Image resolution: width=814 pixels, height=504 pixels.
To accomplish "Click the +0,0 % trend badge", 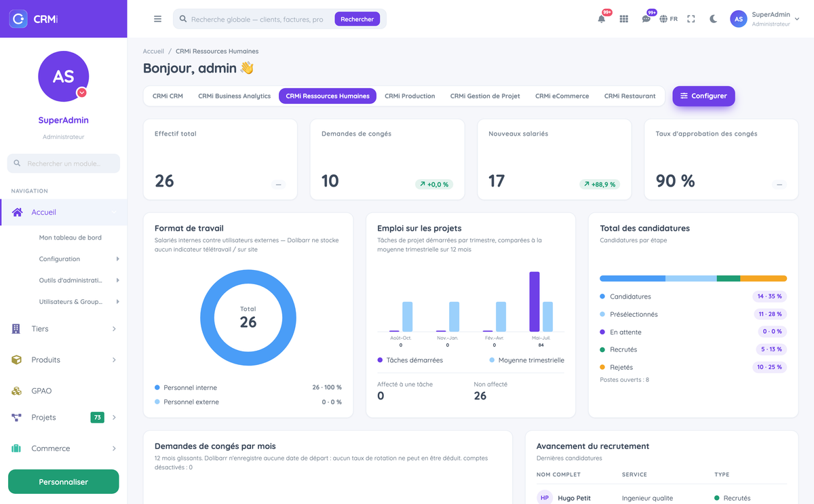I will pyautogui.click(x=434, y=184).
